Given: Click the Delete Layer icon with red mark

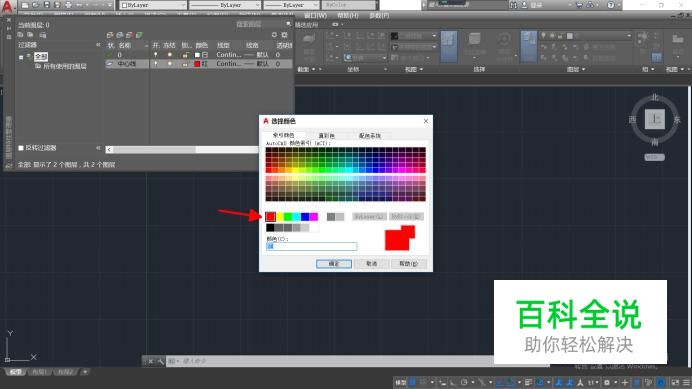Looking at the screenshot, I should click(129, 35).
